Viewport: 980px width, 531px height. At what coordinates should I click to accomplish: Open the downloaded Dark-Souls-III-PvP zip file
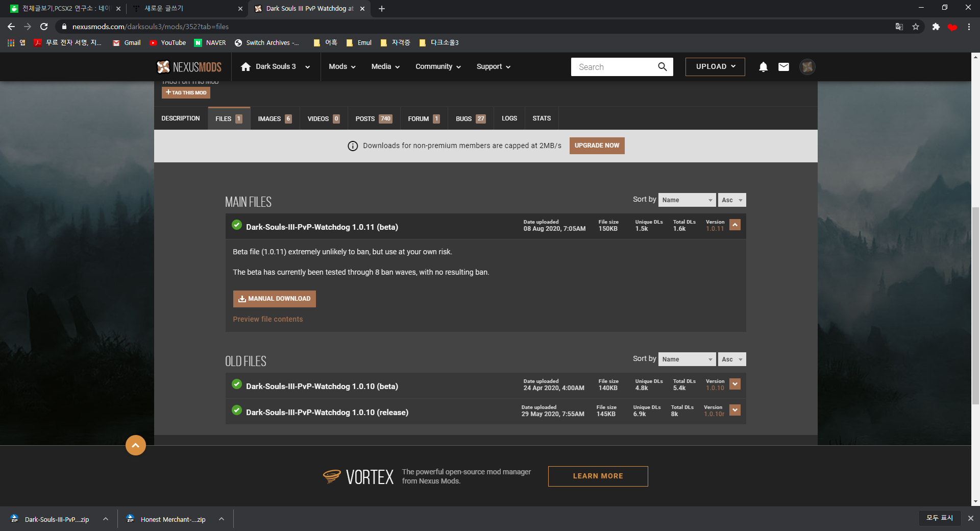point(51,519)
